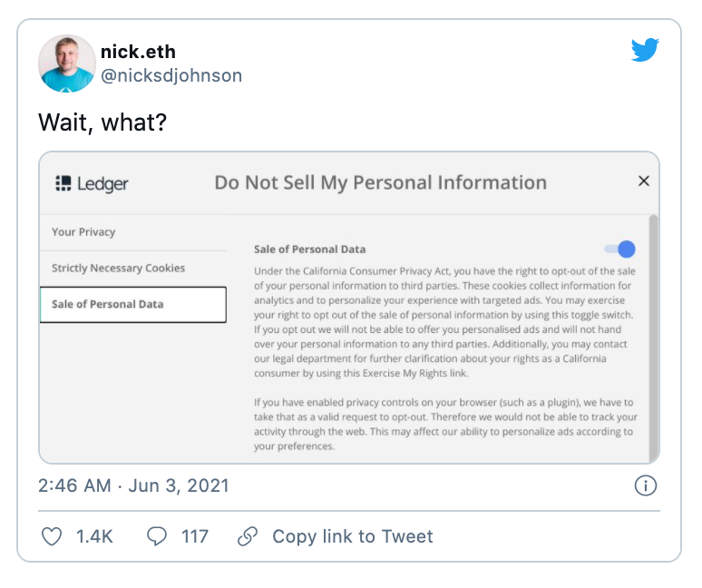Screen dimensions: 702x588
Task: Toggle the Sale of Personal Data switch
Action: pyautogui.click(x=620, y=249)
